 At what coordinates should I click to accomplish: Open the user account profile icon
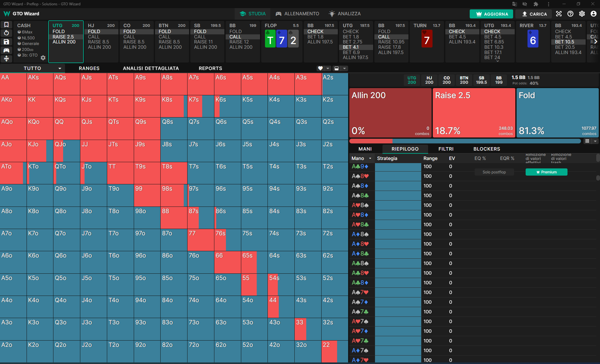click(593, 14)
